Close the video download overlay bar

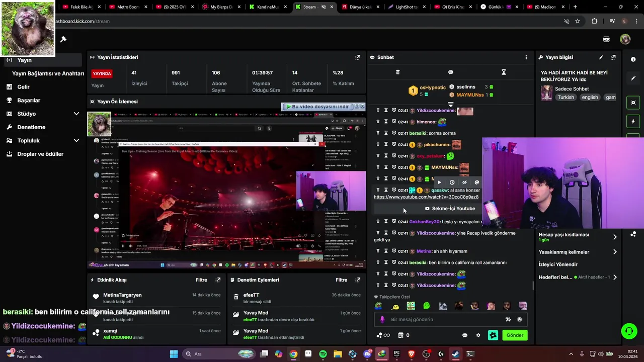[x=362, y=106]
